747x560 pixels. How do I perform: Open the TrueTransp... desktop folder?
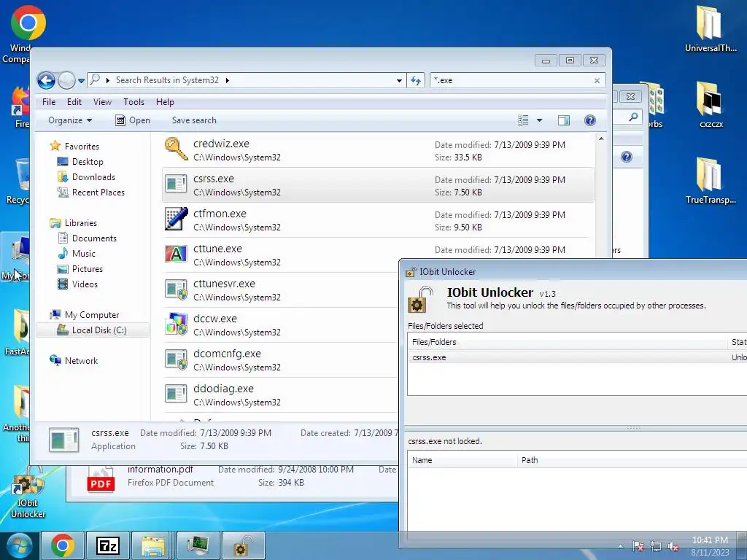coord(711,181)
